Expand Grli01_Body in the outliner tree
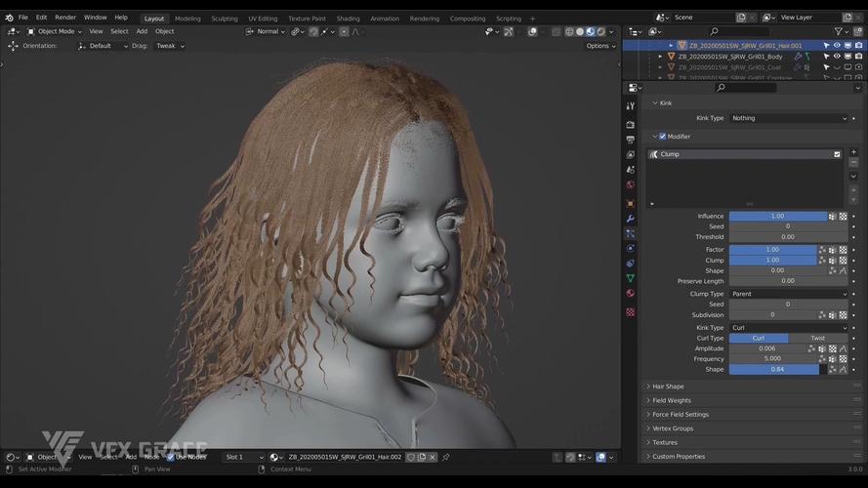868x488 pixels. pos(660,57)
